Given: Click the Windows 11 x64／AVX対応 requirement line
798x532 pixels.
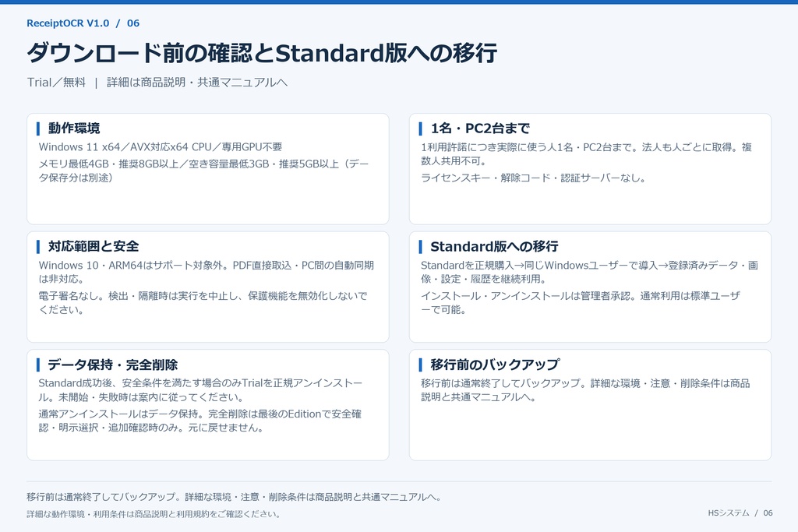Looking at the screenshot, I should click(x=161, y=147).
